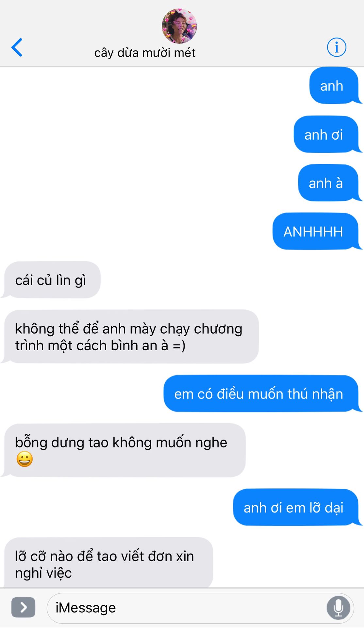Tap the contact avatar photo
The image size is (364, 628).
[179, 26]
